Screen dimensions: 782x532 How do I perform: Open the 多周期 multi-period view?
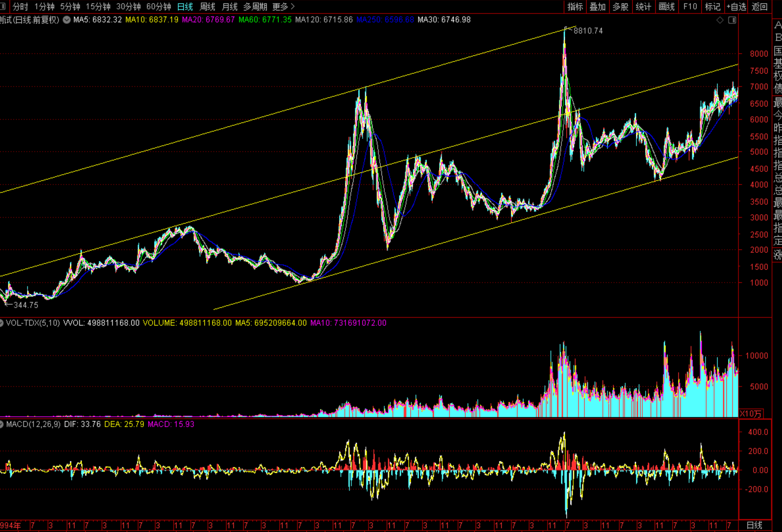[255, 7]
